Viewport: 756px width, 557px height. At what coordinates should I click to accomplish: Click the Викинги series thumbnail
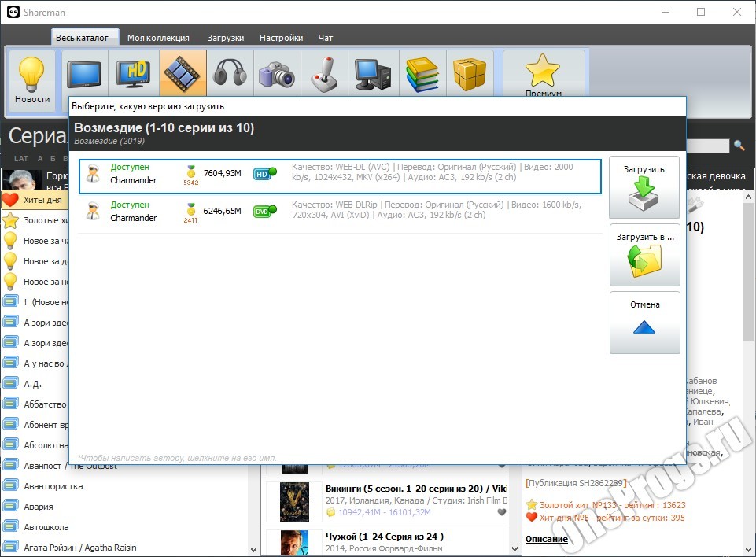[x=294, y=502]
